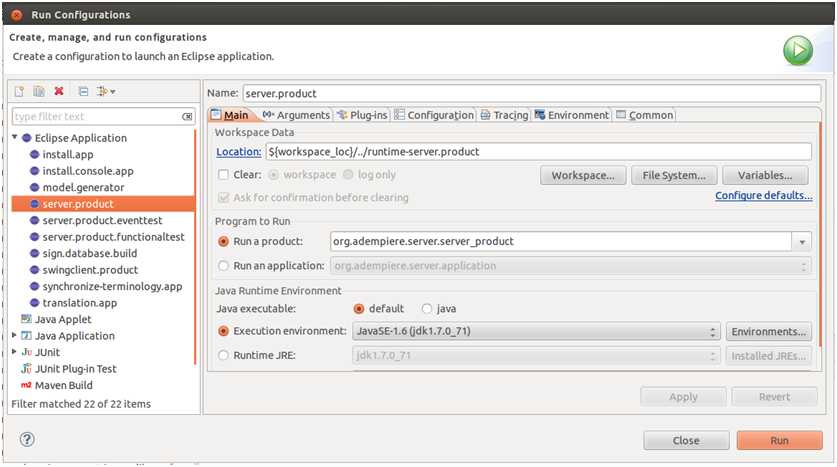Viewport: 837px width, 467px height.
Task: Open help with the question mark icon
Action: [27, 439]
